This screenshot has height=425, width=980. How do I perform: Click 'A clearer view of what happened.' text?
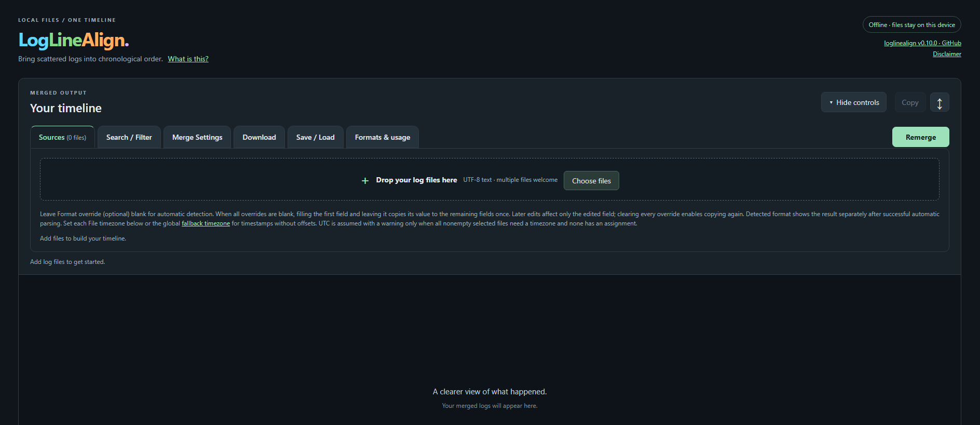point(489,392)
